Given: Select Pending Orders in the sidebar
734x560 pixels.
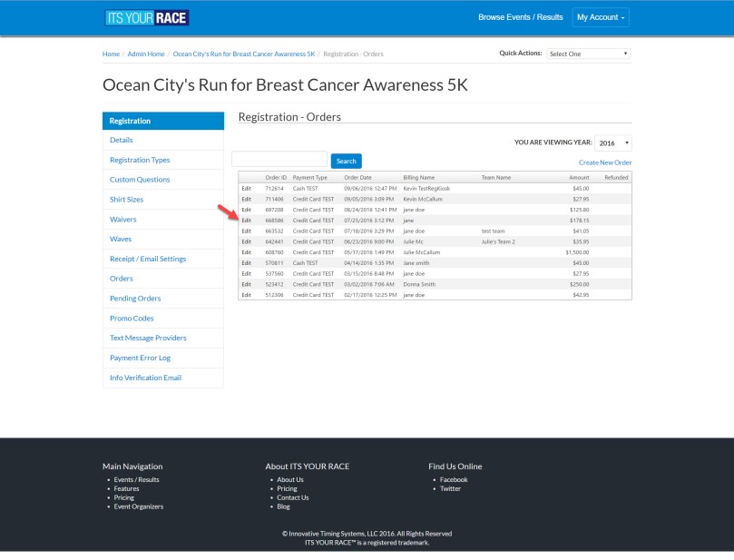Looking at the screenshot, I should [x=135, y=299].
